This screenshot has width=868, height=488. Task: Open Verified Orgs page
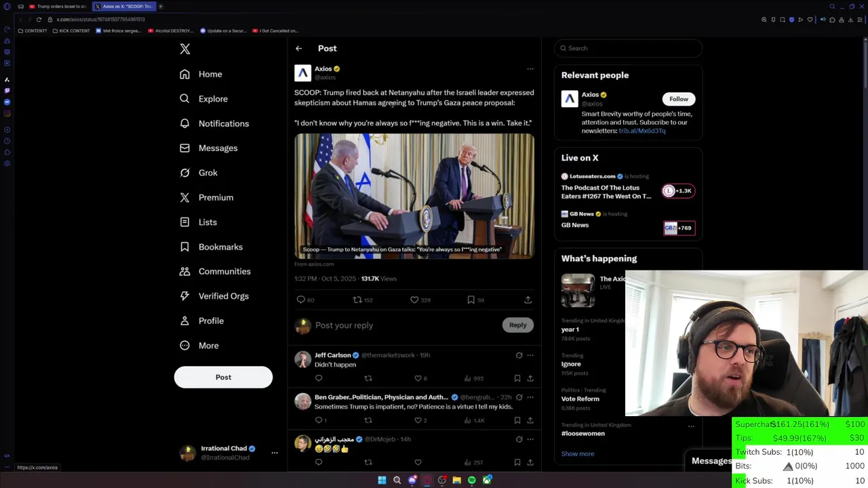pos(214,296)
